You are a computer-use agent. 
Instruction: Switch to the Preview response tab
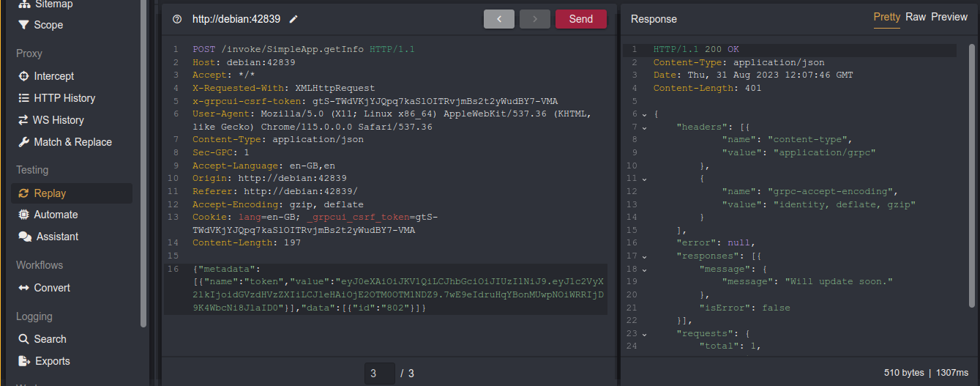pos(949,17)
